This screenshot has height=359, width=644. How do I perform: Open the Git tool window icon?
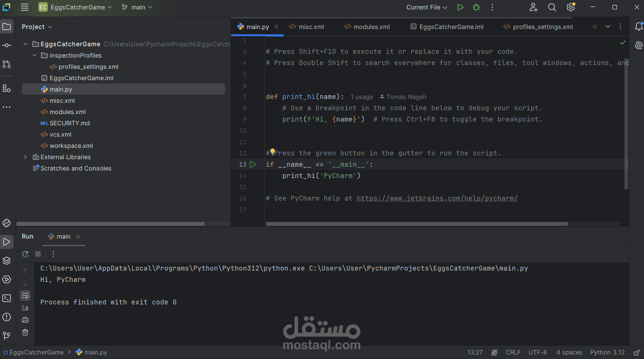(7, 335)
